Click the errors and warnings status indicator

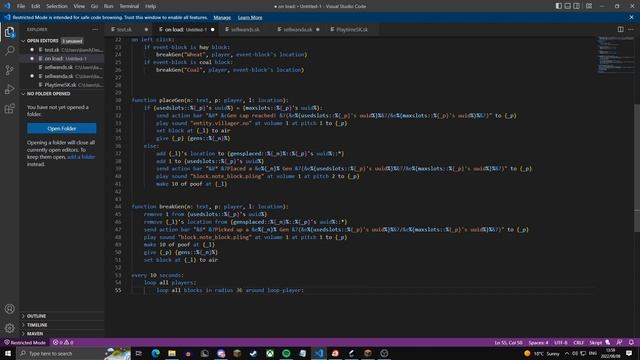[x=63, y=342]
